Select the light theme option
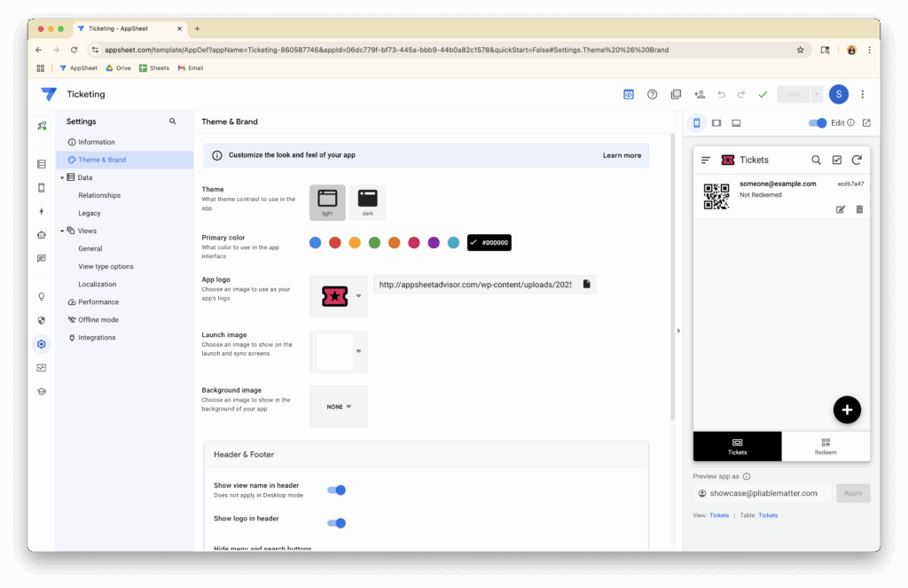The width and height of the screenshot is (908, 588). pyautogui.click(x=327, y=202)
